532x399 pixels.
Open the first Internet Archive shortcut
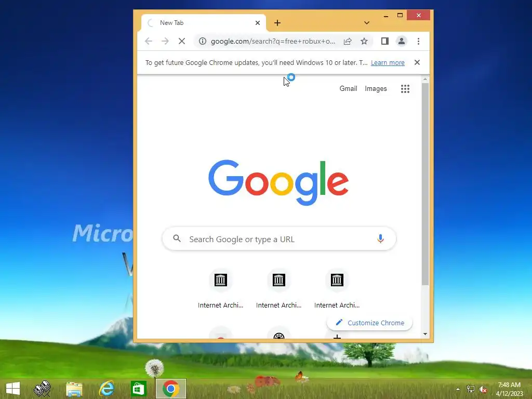click(220, 289)
